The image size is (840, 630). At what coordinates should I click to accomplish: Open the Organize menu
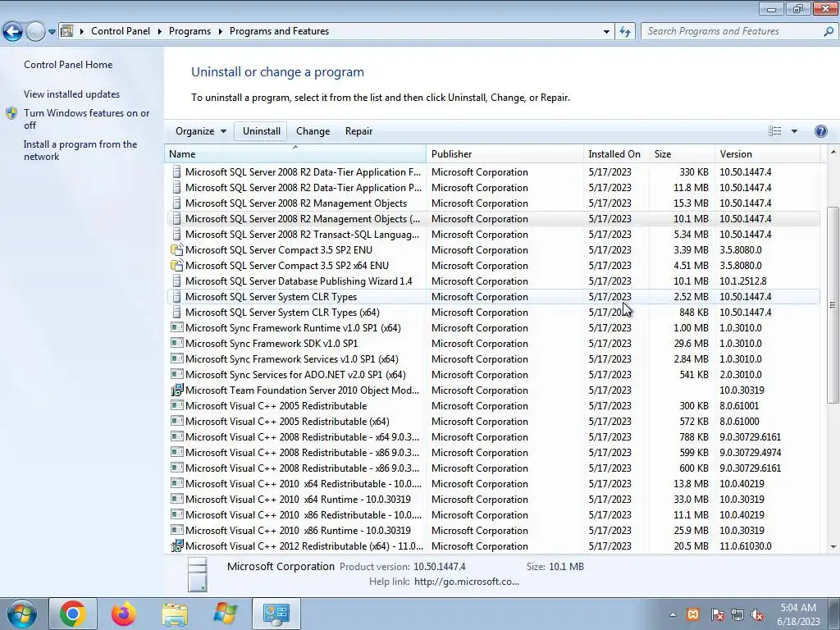200,131
